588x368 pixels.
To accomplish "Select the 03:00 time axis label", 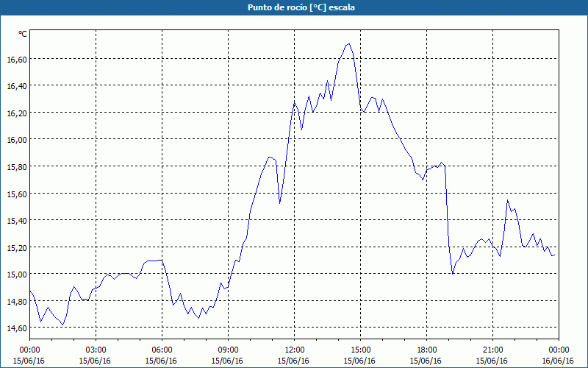I will point(96,350).
